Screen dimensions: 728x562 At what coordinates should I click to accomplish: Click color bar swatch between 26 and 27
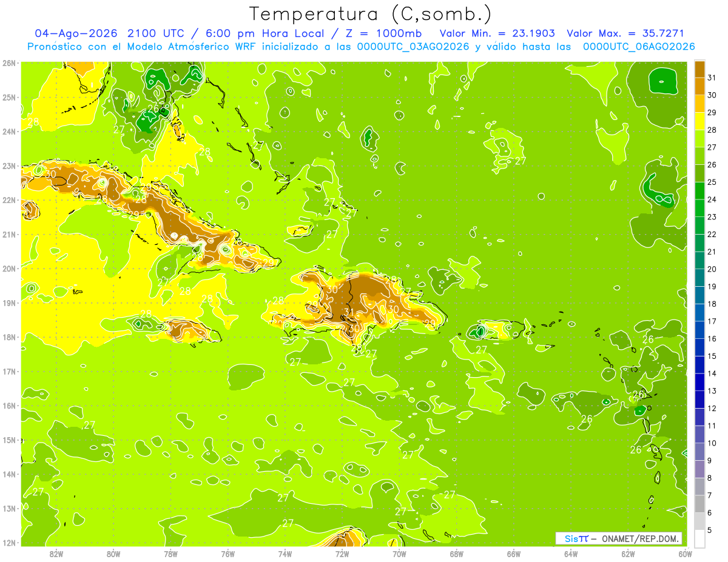click(699, 156)
